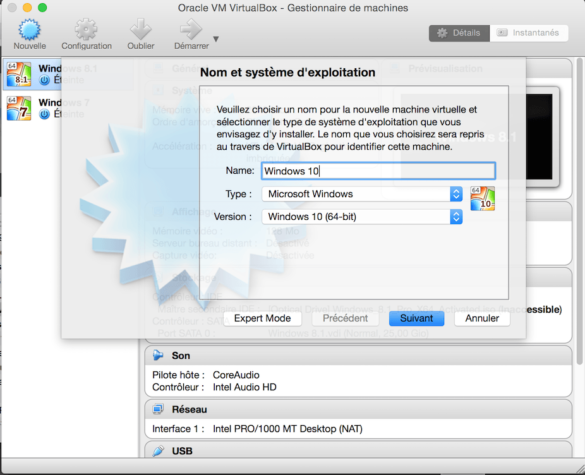Open the Version dropdown Windows 10 (64-bit)
Screen dimensions: 585x475
(x=362, y=217)
